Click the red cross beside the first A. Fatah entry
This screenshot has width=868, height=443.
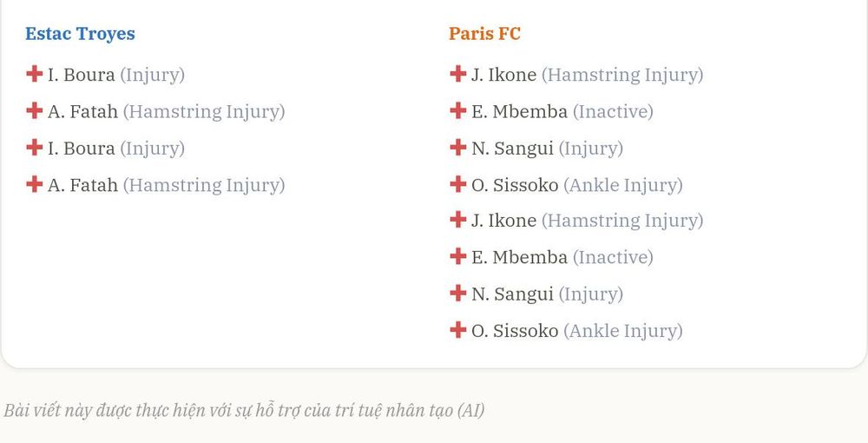[x=35, y=110]
